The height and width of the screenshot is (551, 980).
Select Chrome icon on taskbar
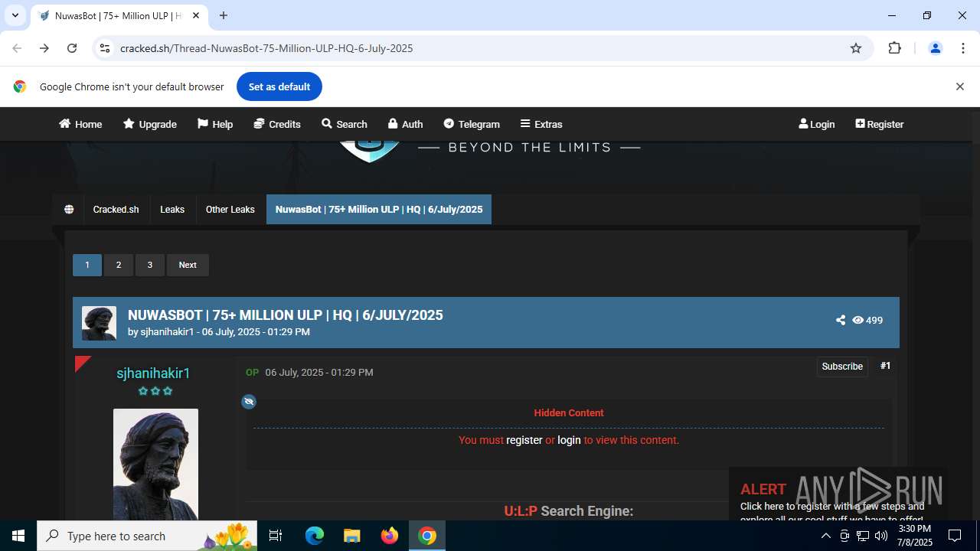(427, 536)
